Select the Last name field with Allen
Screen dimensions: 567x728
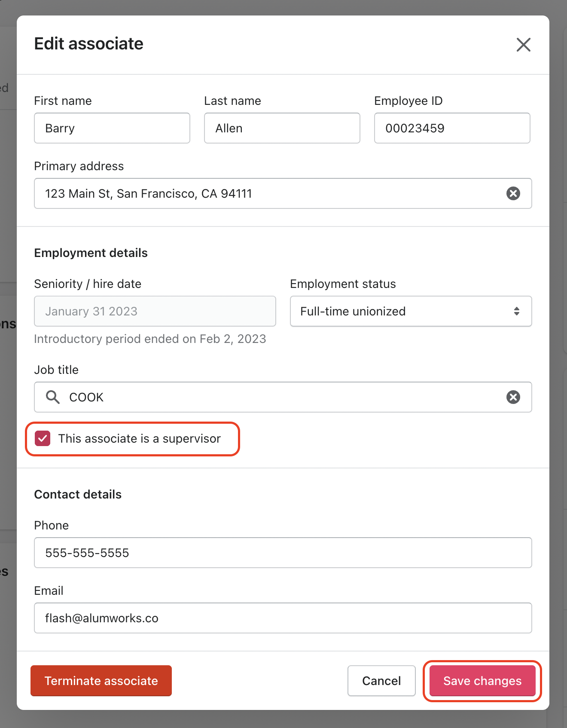(x=282, y=128)
